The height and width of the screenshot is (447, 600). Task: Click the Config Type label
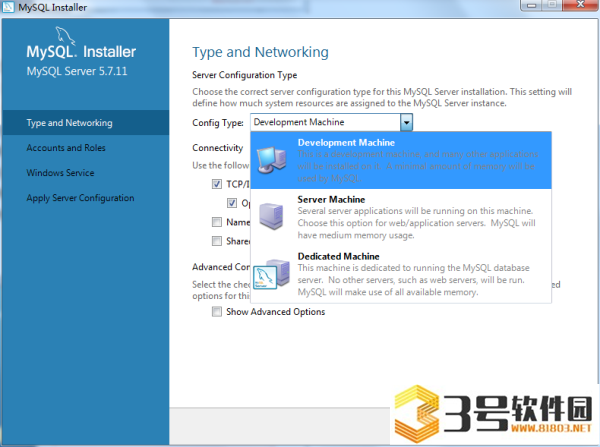218,123
